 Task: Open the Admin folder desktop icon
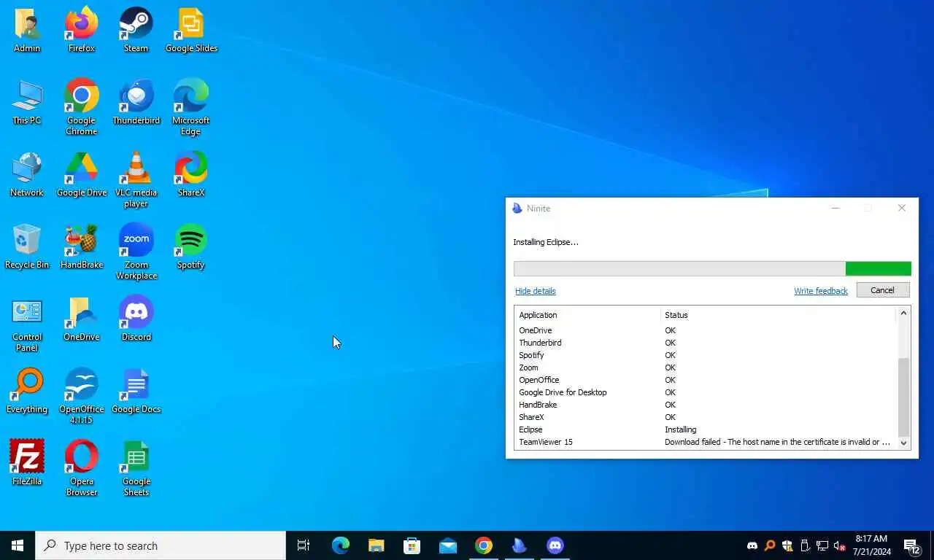coord(27,31)
